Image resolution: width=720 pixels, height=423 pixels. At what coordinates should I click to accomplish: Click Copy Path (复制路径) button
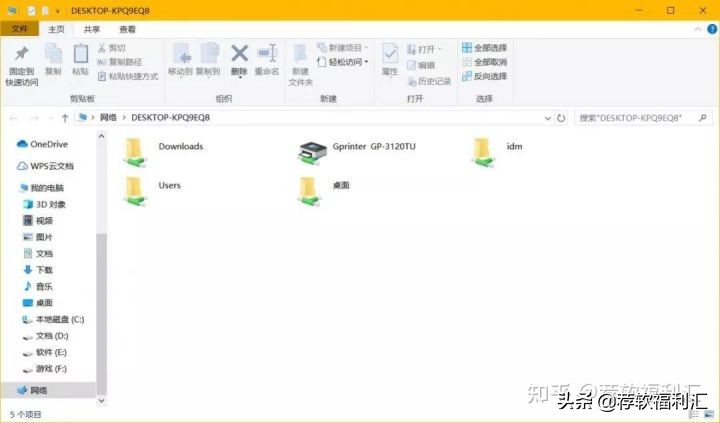120,62
